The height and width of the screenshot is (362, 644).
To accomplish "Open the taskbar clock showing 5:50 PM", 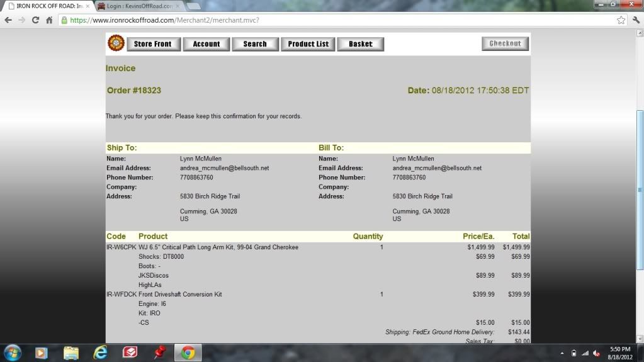I will pos(620,353).
